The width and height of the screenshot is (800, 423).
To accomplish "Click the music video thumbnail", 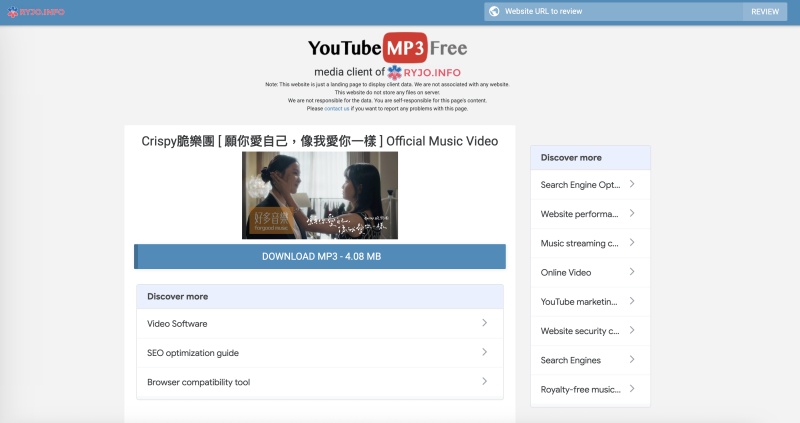I will (320, 195).
